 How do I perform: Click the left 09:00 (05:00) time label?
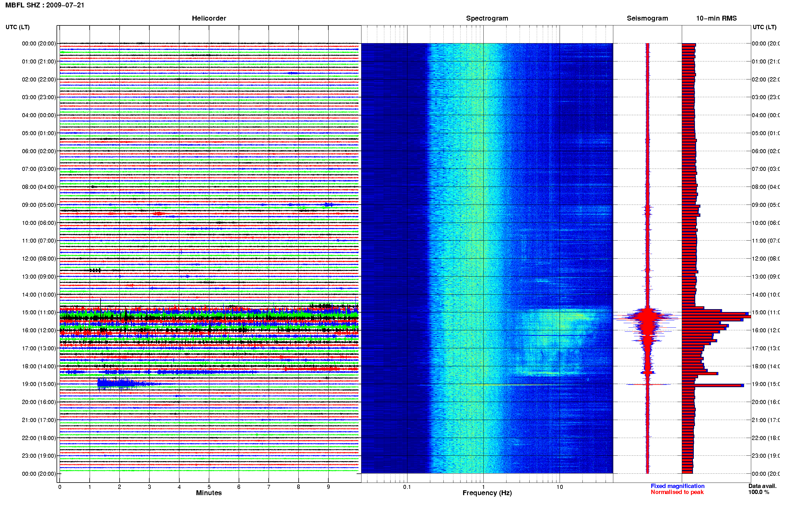39,205
